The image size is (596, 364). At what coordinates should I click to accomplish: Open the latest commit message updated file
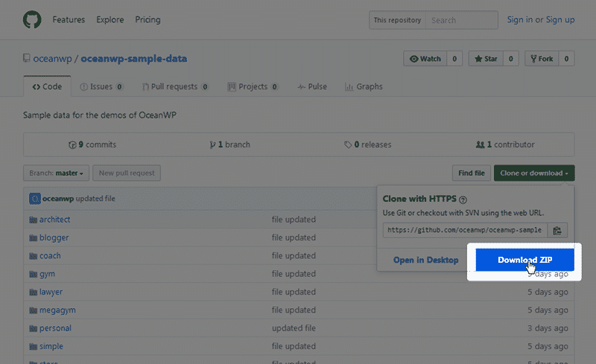(95, 198)
